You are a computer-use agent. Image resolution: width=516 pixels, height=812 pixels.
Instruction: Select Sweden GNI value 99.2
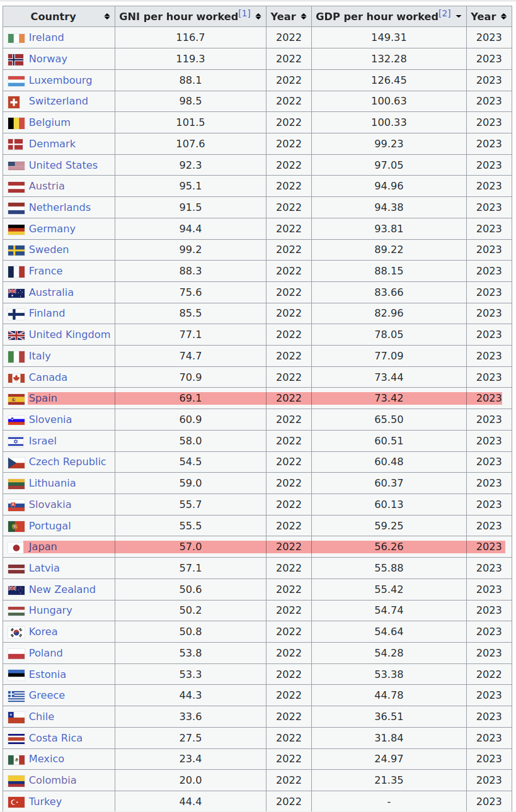click(x=190, y=250)
